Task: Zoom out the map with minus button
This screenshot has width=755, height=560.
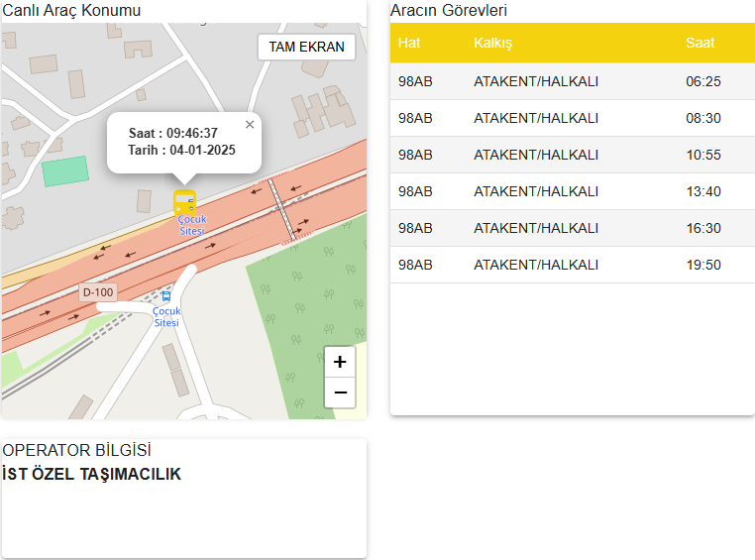Action: pyautogui.click(x=340, y=392)
